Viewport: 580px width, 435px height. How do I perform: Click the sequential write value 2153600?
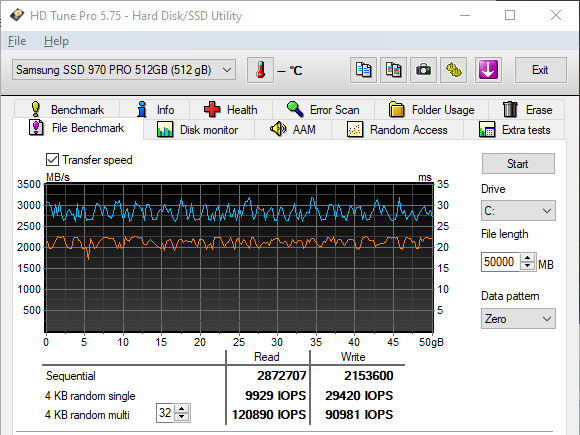[x=369, y=375]
